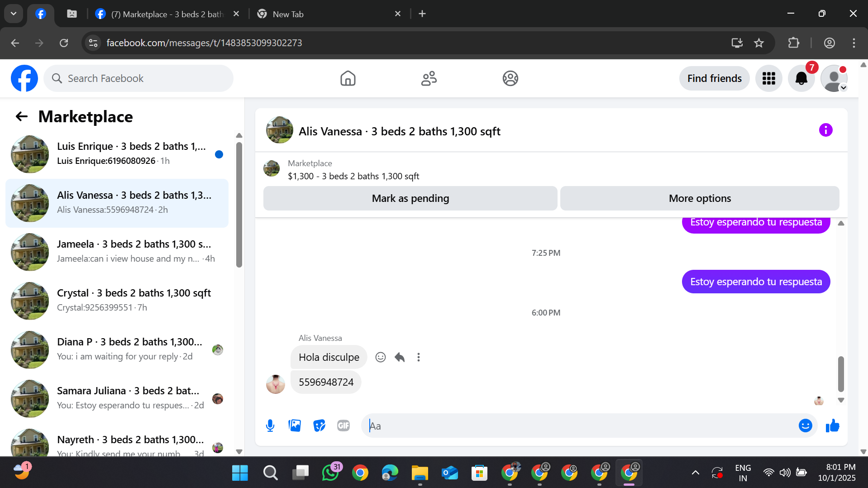868x488 pixels.
Task: Open Crystal conversation
Action: pyautogui.click(x=117, y=301)
